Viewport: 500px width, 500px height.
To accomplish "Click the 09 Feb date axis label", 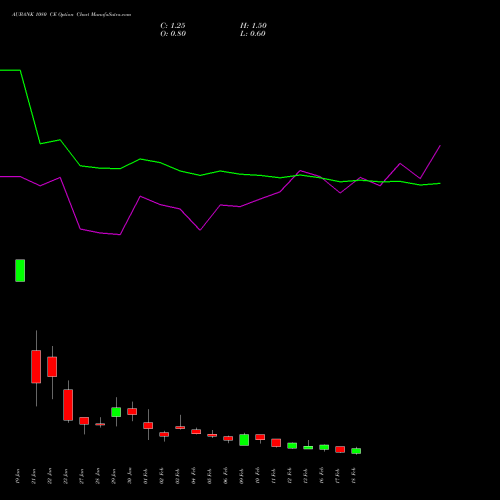I will (242, 476).
